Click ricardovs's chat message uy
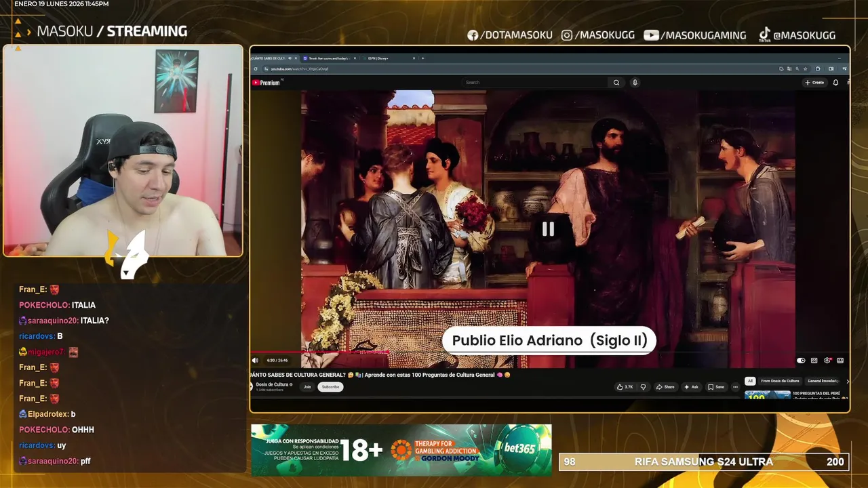The height and width of the screenshot is (488, 868). click(x=62, y=445)
